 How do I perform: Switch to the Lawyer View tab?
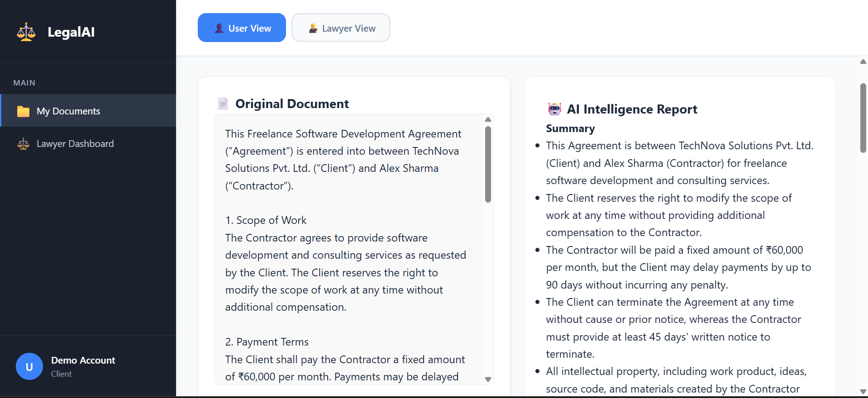(341, 28)
